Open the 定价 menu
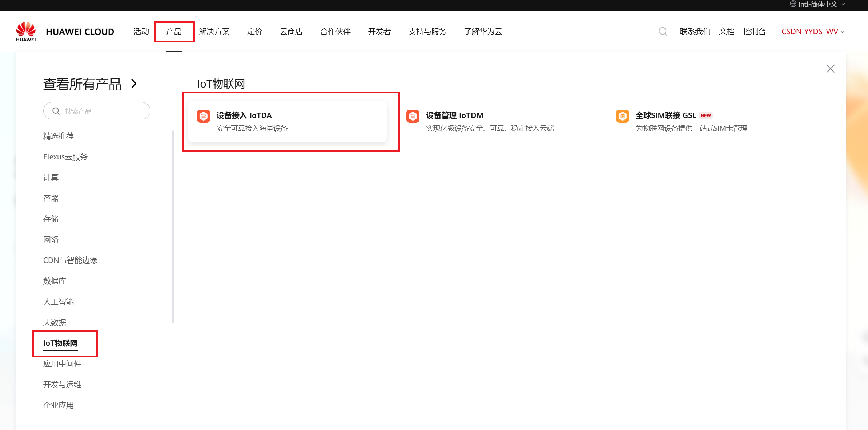Screen dimensions: 868x430 click(254, 32)
